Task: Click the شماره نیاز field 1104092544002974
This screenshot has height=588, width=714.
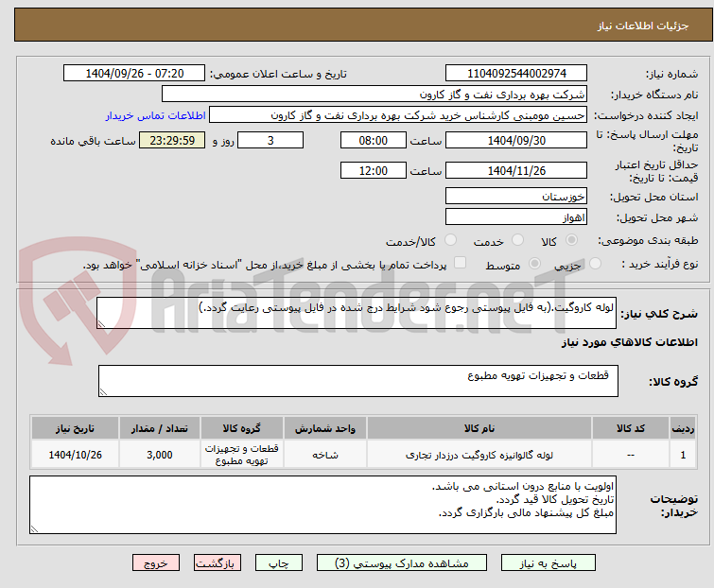Action: coord(516,74)
